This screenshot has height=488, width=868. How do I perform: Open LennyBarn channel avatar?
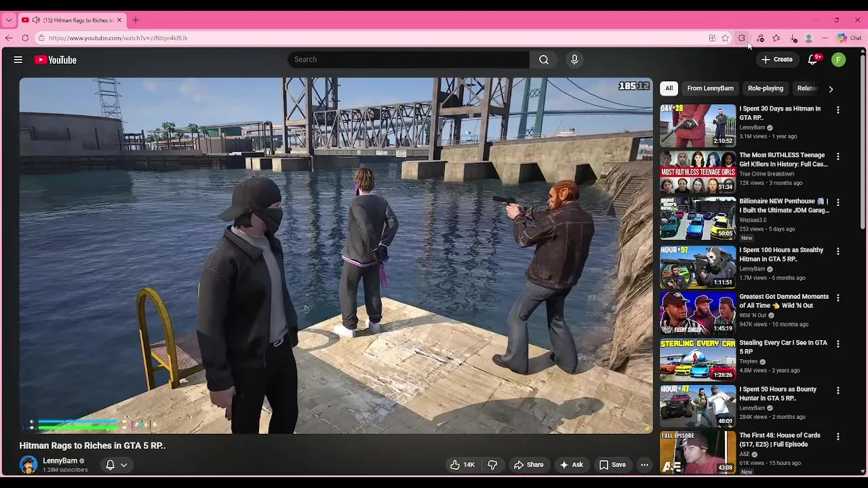click(x=28, y=464)
